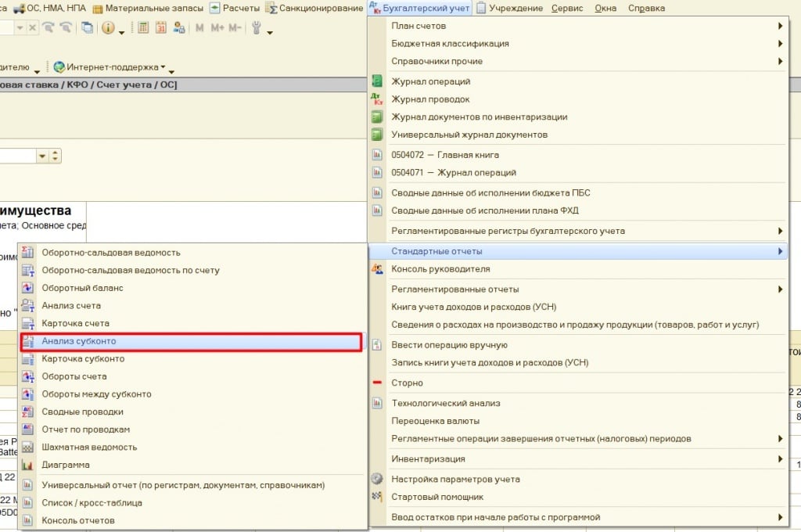Click the spinner arrows next to combo box

pyautogui.click(x=55, y=156)
